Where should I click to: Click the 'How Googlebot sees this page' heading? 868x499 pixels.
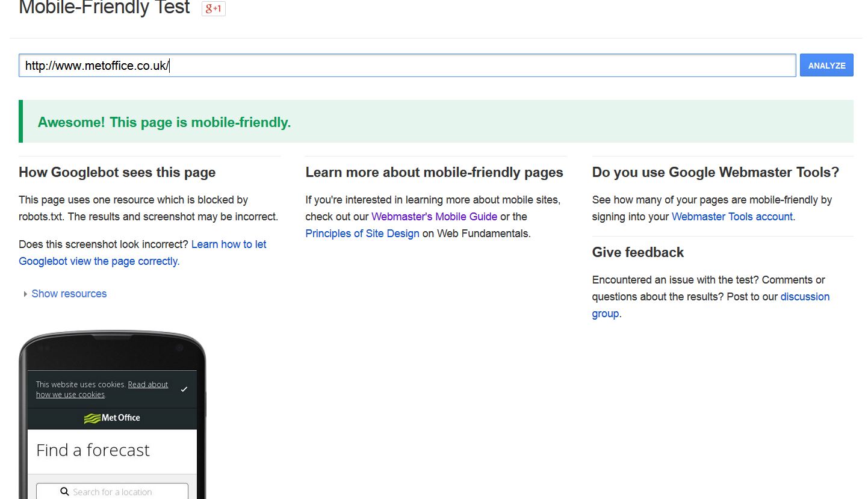coord(117,172)
